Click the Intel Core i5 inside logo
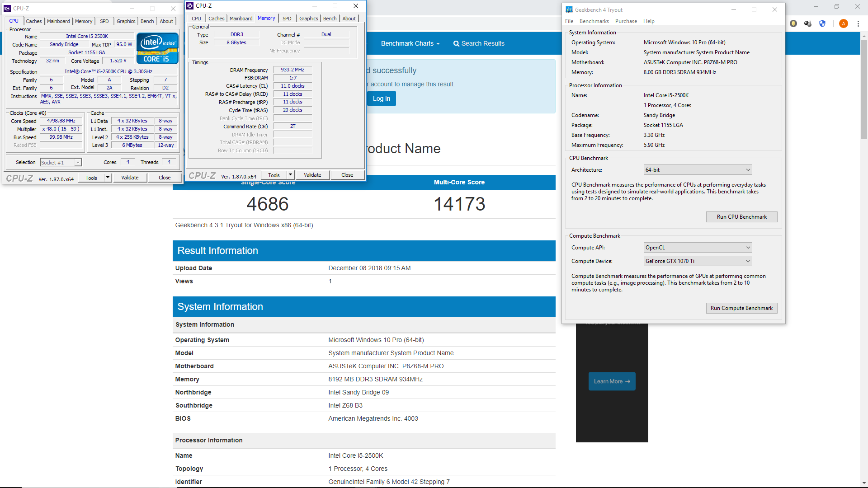868x488 pixels. point(157,48)
